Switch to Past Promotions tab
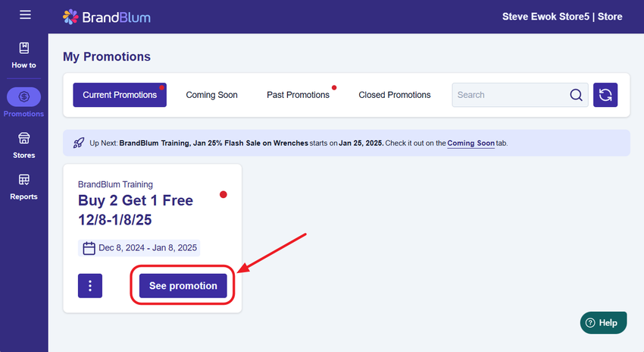 [298, 95]
